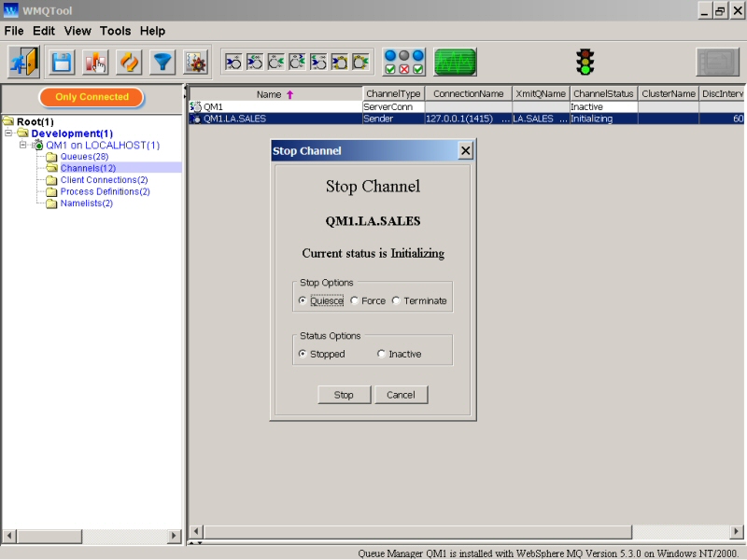The image size is (747, 560).
Task: Open the File menu
Action: tap(14, 31)
